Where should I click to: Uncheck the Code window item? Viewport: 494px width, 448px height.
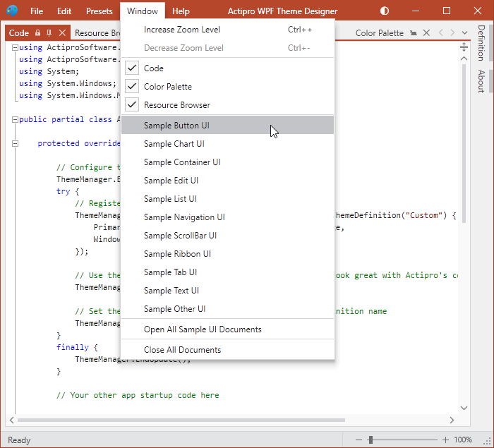(227, 68)
